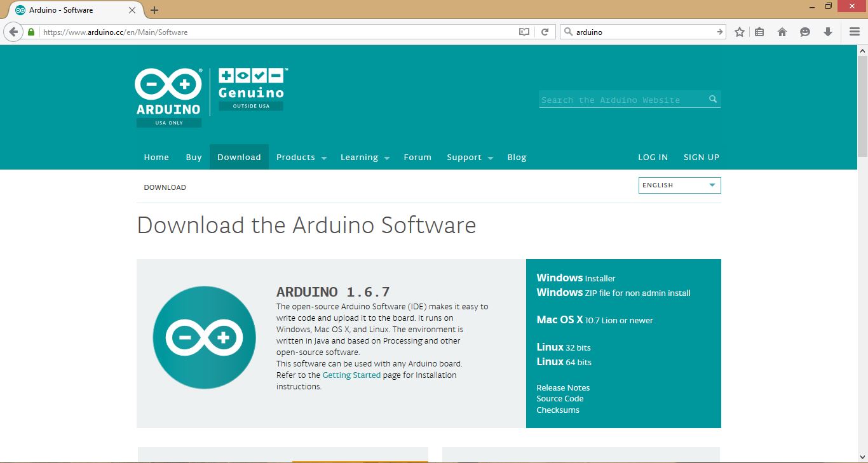The height and width of the screenshot is (463, 868).
Task: Open the Forum menu item
Action: tap(417, 157)
